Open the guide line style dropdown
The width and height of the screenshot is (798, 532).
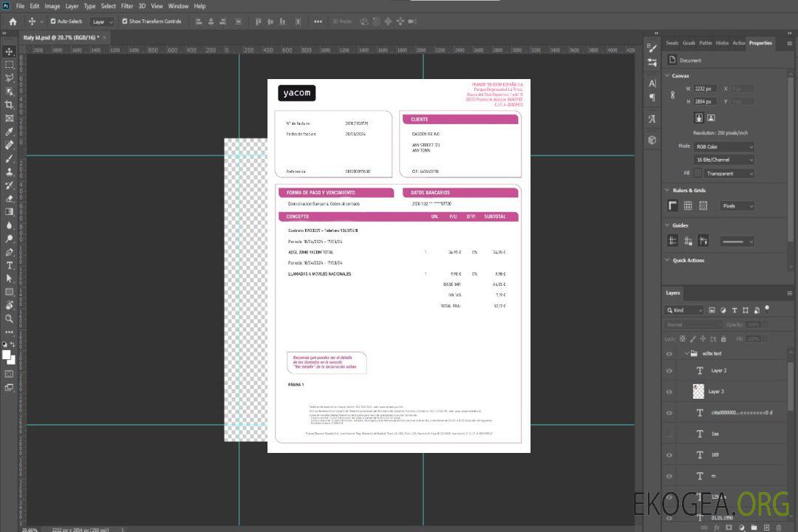[x=737, y=242]
